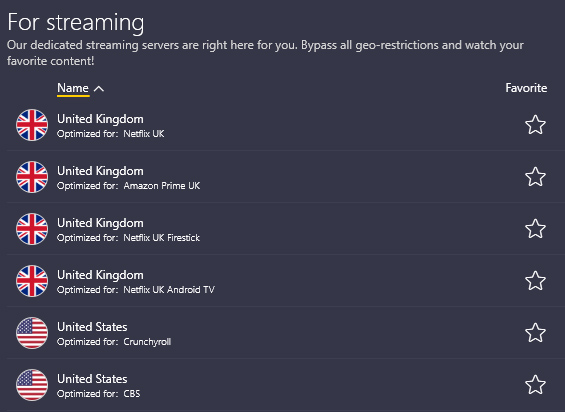The width and height of the screenshot is (565, 412).
Task: Click the UK flag icon for Netflix UK
Action: click(32, 125)
